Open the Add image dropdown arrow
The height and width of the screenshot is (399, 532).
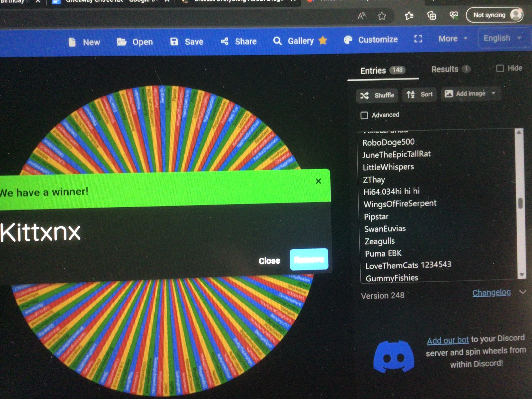click(x=494, y=93)
